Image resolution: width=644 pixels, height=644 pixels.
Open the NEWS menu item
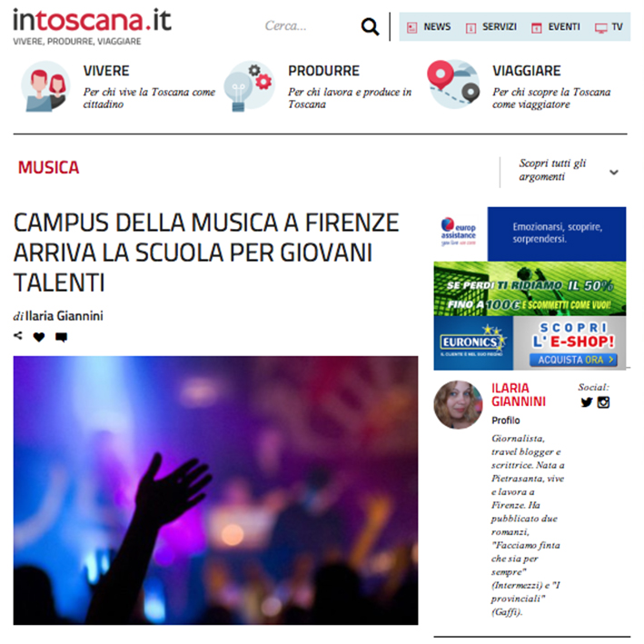[429, 27]
